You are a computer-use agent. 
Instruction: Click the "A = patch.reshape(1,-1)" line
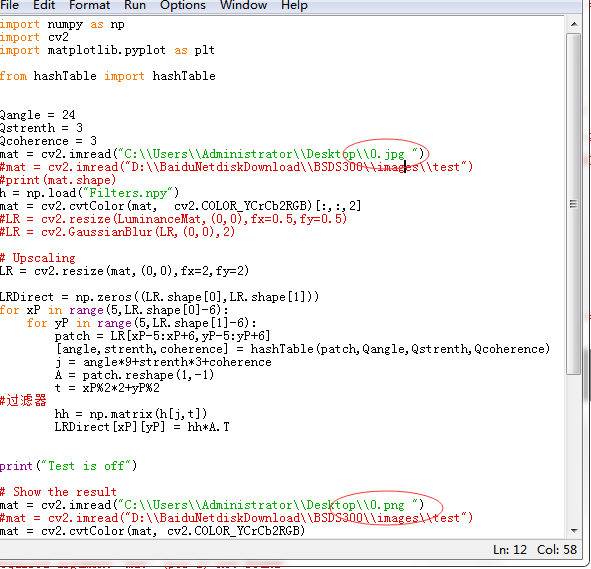(x=134, y=375)
